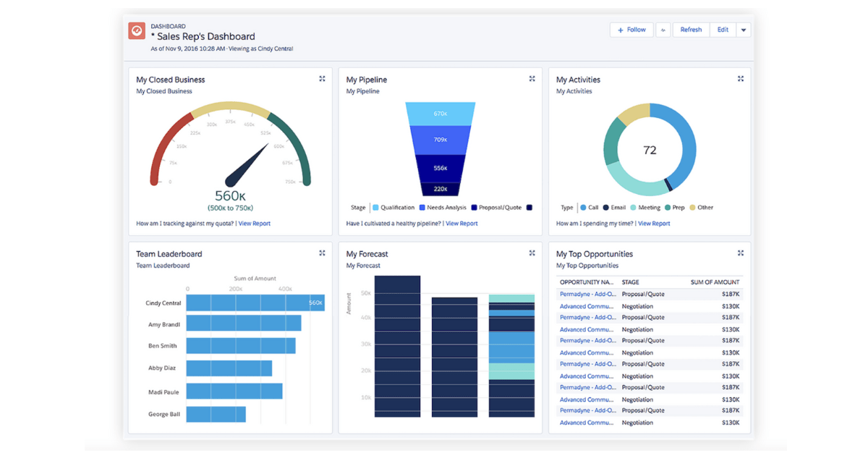Open the dropdown arrow next to Edit

[744, 30]
